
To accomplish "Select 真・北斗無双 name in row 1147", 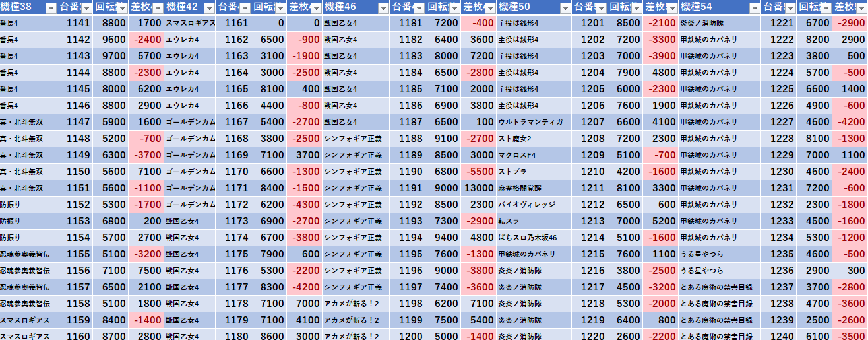I will (28, 122).
